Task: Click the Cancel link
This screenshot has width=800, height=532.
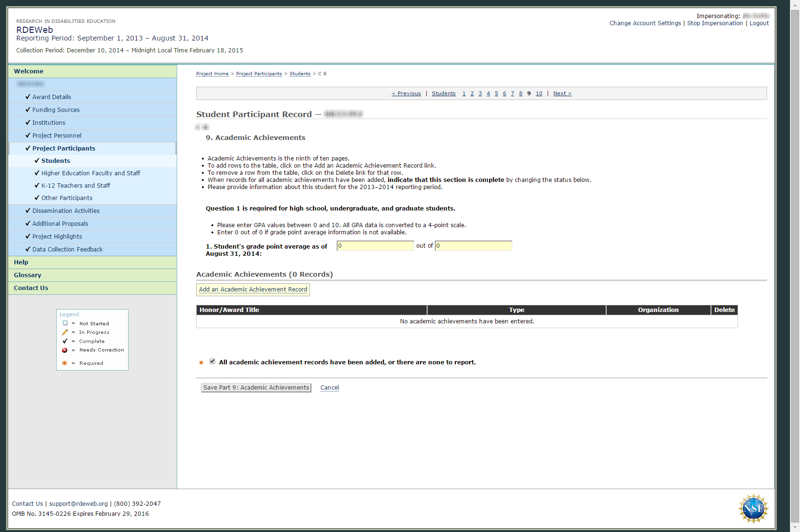Action: (x=330, y=388)
